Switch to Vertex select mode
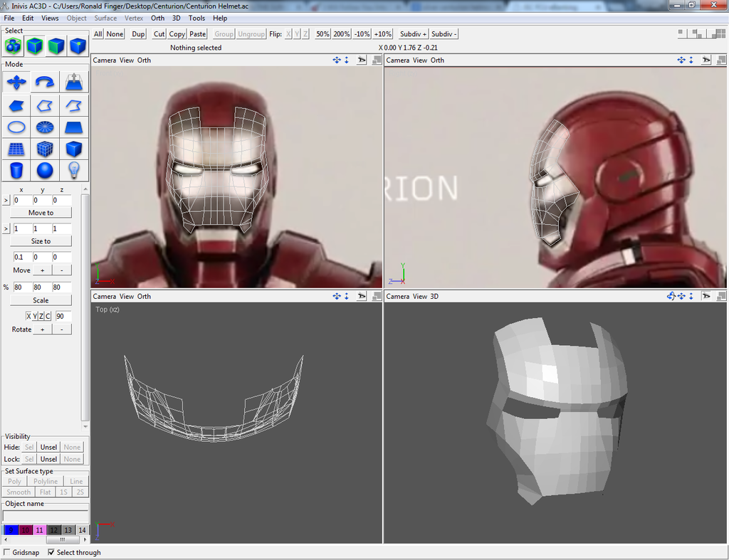This screenshot has height=560, width=729. pyautogui.click(x=78, y=46)
